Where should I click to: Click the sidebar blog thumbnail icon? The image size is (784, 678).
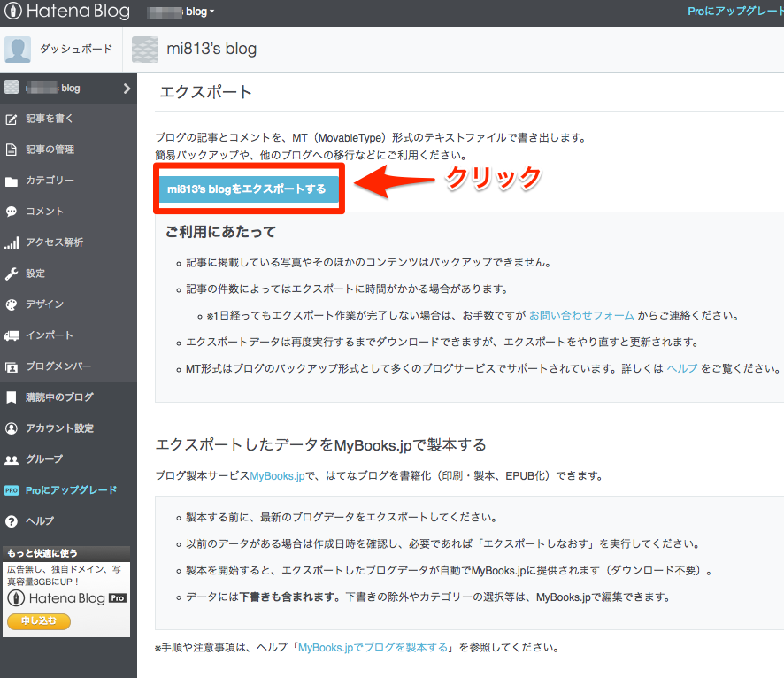point(12,87)
